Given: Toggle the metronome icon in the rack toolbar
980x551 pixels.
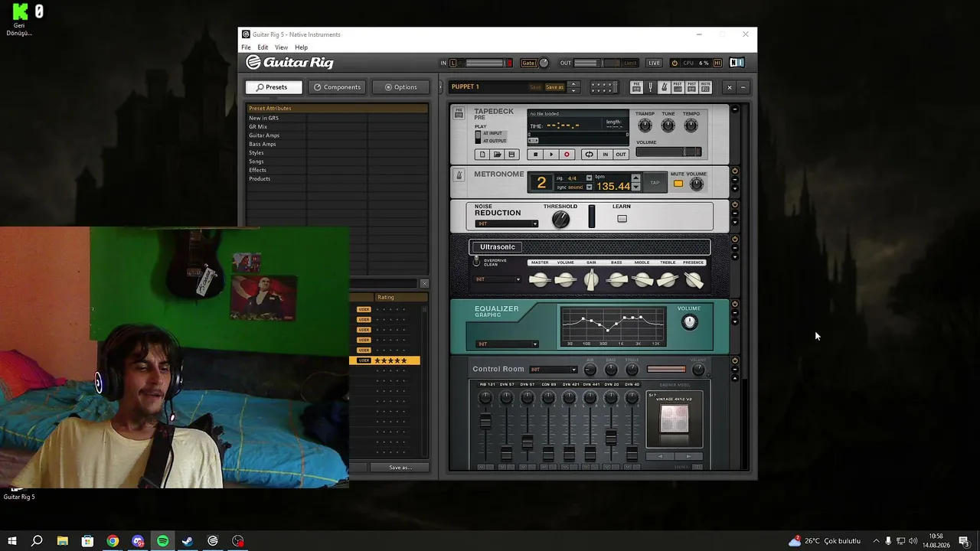Looking at the screenshot, I should [x=664, y=87].
